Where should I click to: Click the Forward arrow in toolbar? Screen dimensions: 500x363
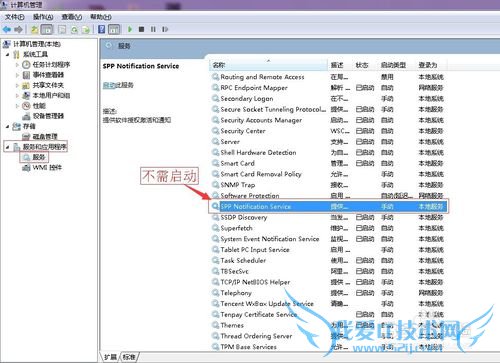click(18, 30)
